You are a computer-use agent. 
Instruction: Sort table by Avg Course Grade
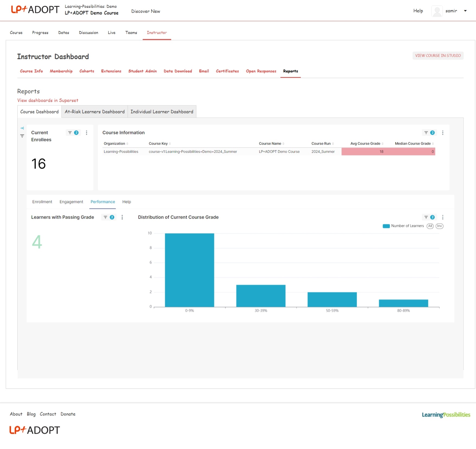[x=367, y=144]
